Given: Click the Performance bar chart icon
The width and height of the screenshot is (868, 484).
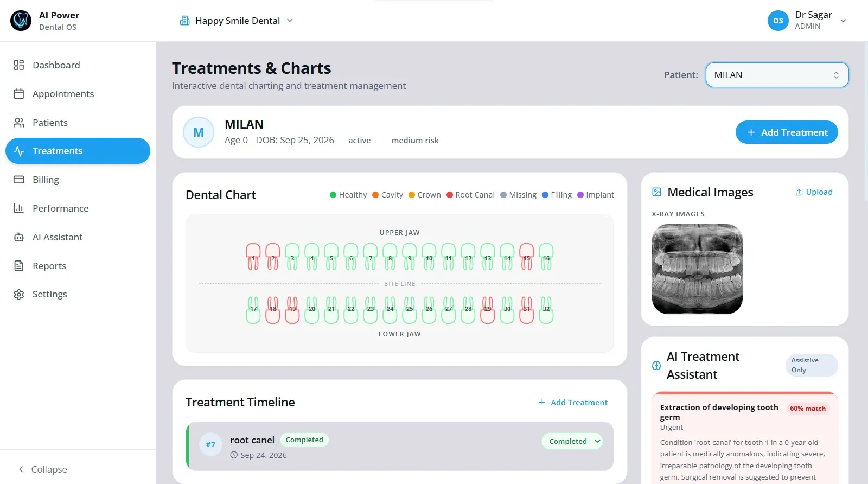Looking at the screenshot, I should pyautogui.click(x=19, y=208).
